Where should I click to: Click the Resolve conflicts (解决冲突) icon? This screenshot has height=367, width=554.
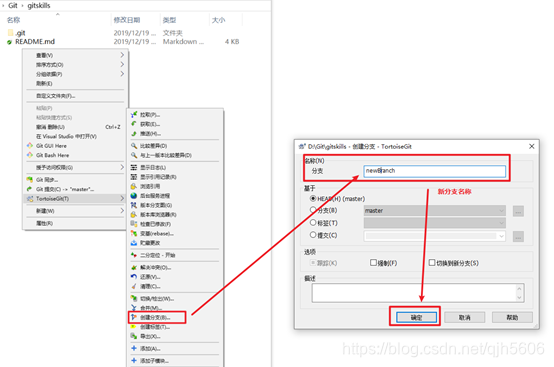(134, 267)
